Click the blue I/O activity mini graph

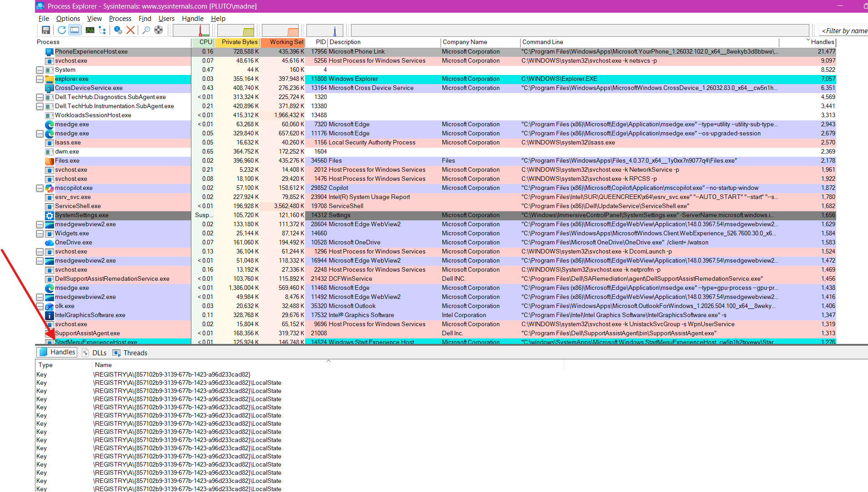325,30
